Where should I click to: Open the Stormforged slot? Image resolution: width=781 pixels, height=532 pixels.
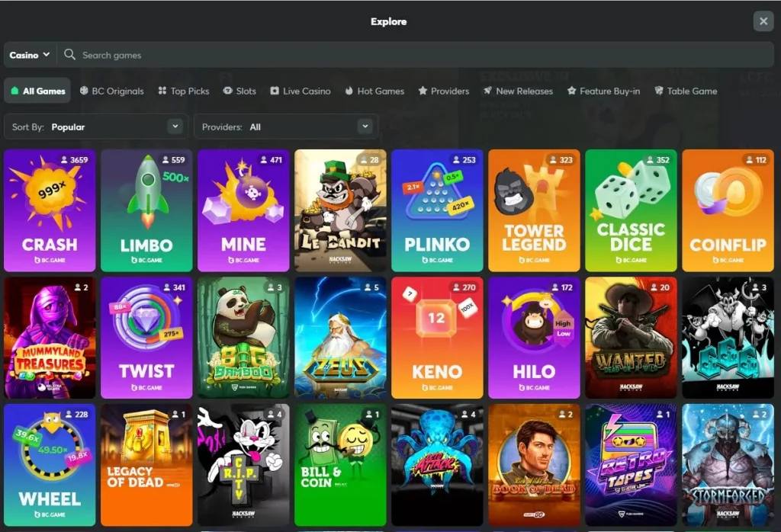click(728, 465)
